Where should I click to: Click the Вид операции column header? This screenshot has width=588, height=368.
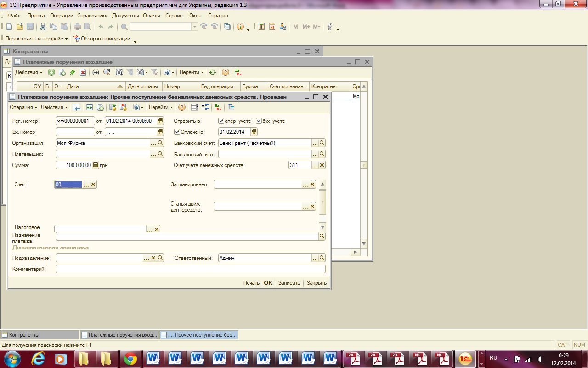click(220, 86)
